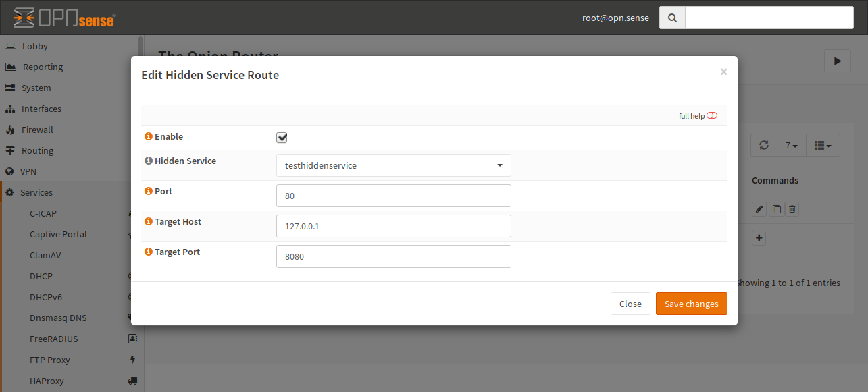This screenshot has width=868, height=392.
Task: Click the Close button in dialog footer
Action: [630, 304]
